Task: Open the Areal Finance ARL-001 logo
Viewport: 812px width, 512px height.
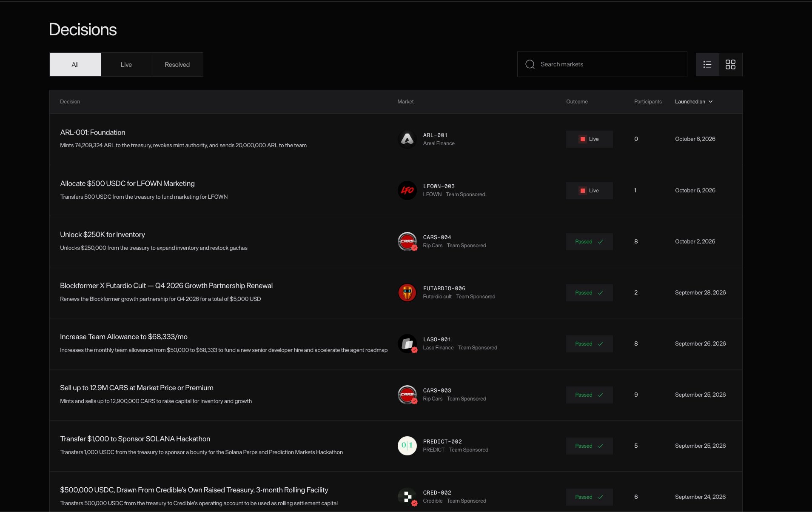Action: click(x=407, y=139)
